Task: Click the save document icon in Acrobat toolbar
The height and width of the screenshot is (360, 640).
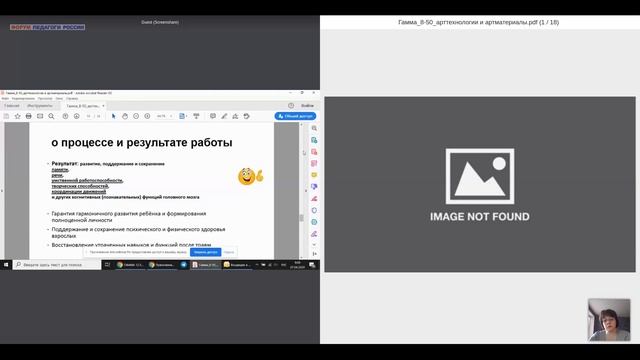Action: click(x=6, y=116)
